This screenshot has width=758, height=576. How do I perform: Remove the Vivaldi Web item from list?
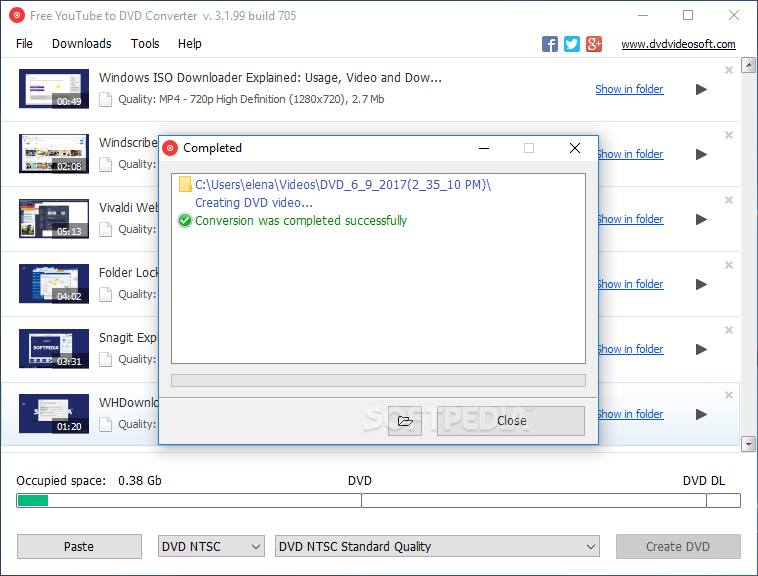729,200
